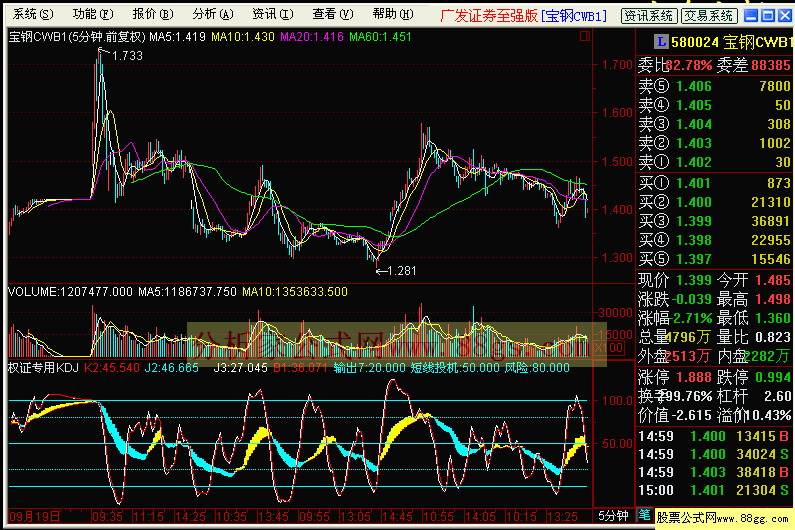Click the 14:59 1.400 13415 B trade row
795x530 pixels.
pyautogui.click(x=713, y=437)
